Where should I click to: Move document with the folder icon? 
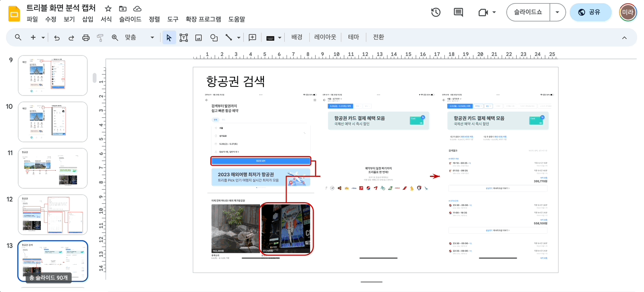122,9
